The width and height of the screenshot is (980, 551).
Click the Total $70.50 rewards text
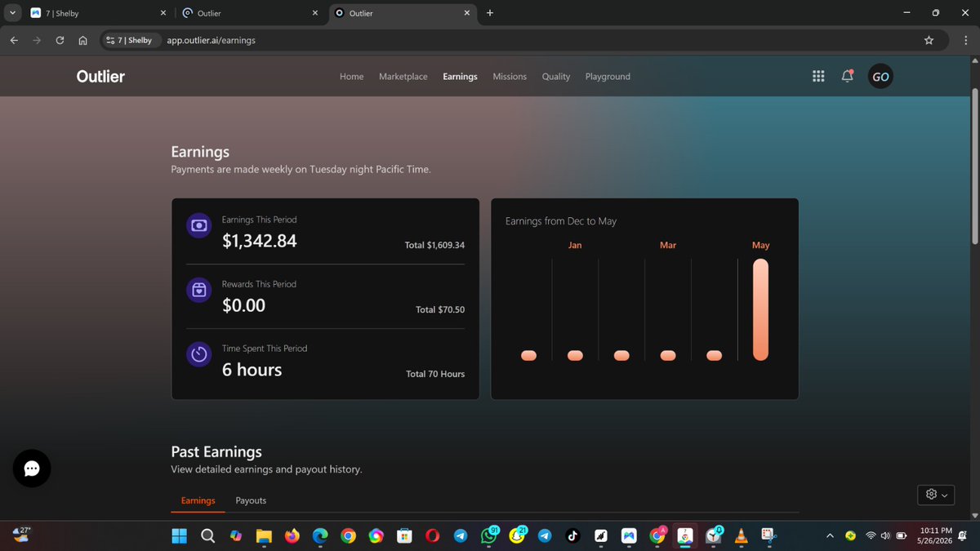[440, 309]
